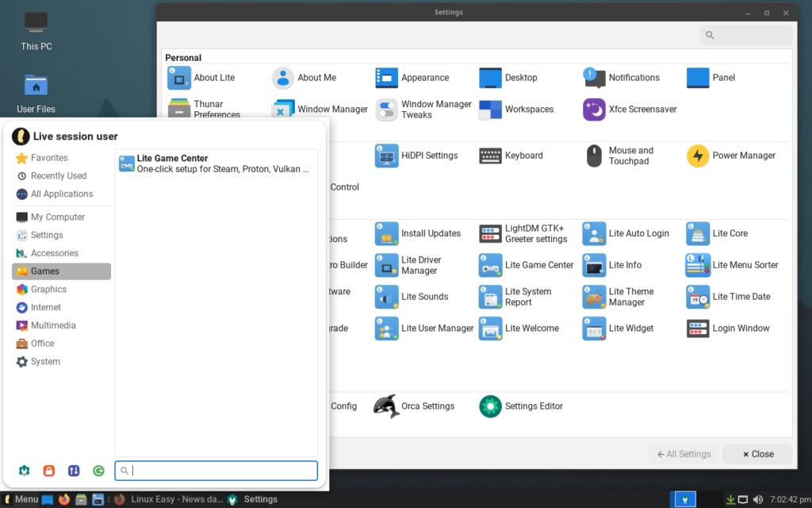The height and width of the screenshot is (508, 812).
Task: Open Settings Editor
Action: [521, 406]
